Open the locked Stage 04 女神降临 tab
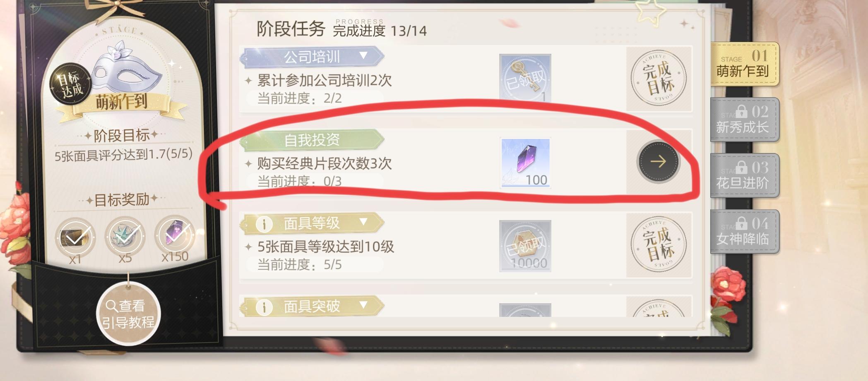The height and width of the screenshot is (381, 868). point(744,232)
